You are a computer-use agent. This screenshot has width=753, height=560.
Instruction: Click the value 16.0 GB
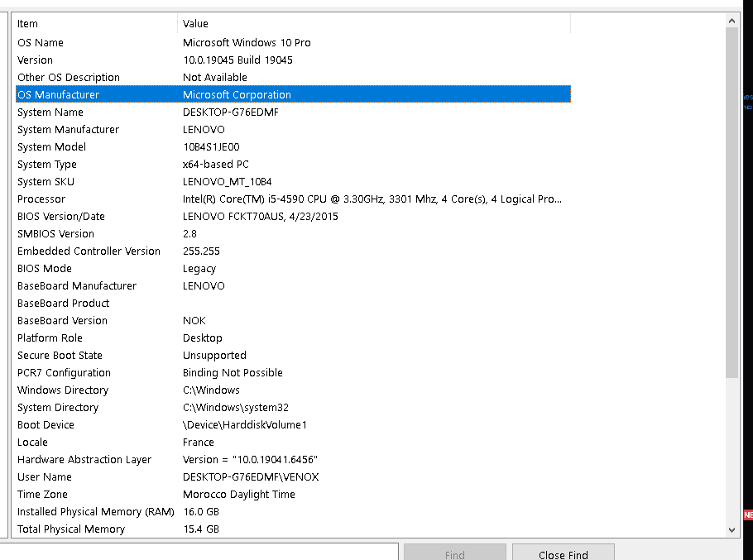[201, 511]
